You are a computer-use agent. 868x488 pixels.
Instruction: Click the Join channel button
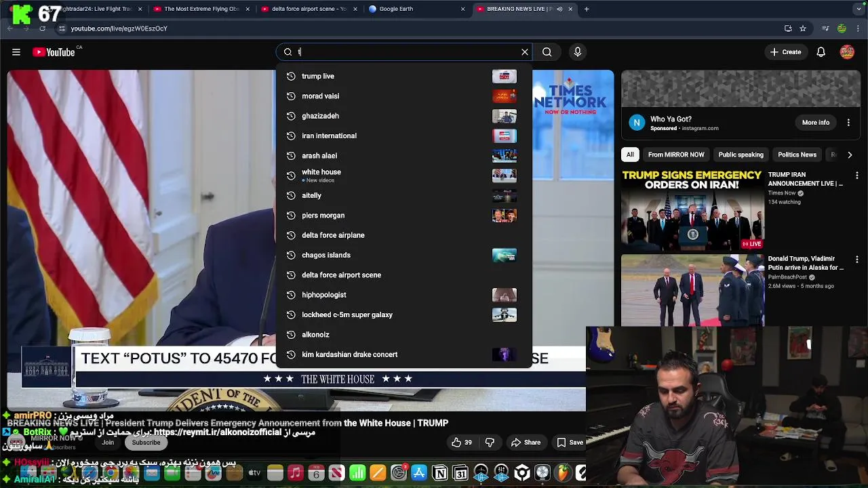point(108,443)
